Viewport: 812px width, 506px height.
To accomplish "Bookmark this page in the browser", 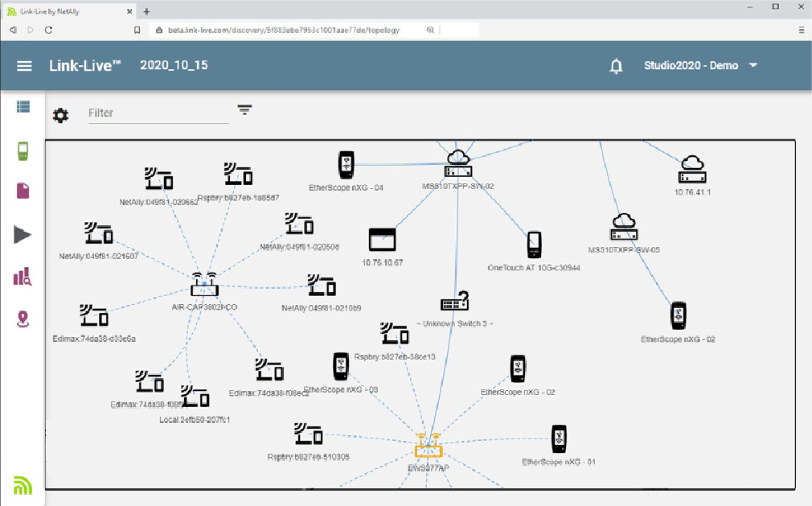I will [137, 30].
